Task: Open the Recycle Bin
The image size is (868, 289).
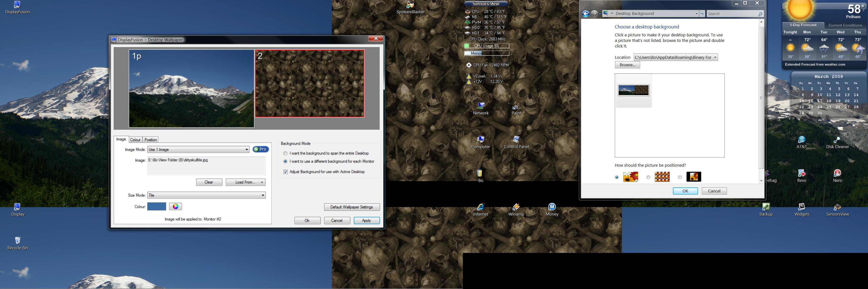Action: (x=18, y=241)
